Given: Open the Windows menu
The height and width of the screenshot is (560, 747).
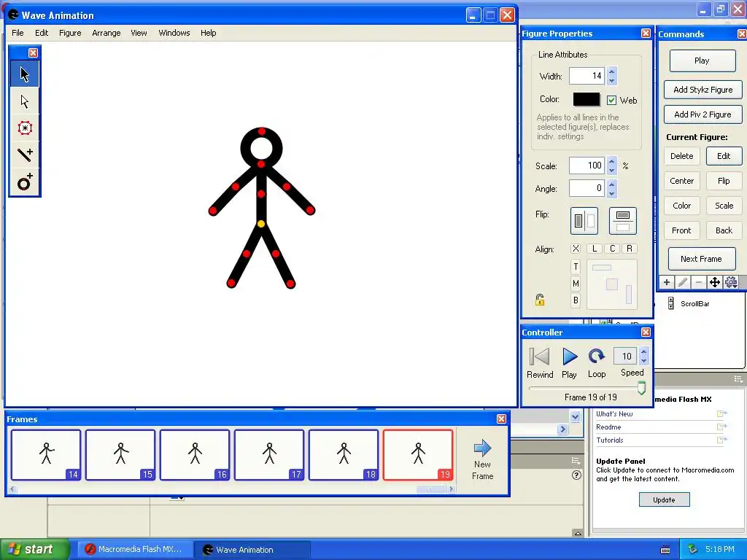Looking at the screenshot, I should [x=174, y=33].
